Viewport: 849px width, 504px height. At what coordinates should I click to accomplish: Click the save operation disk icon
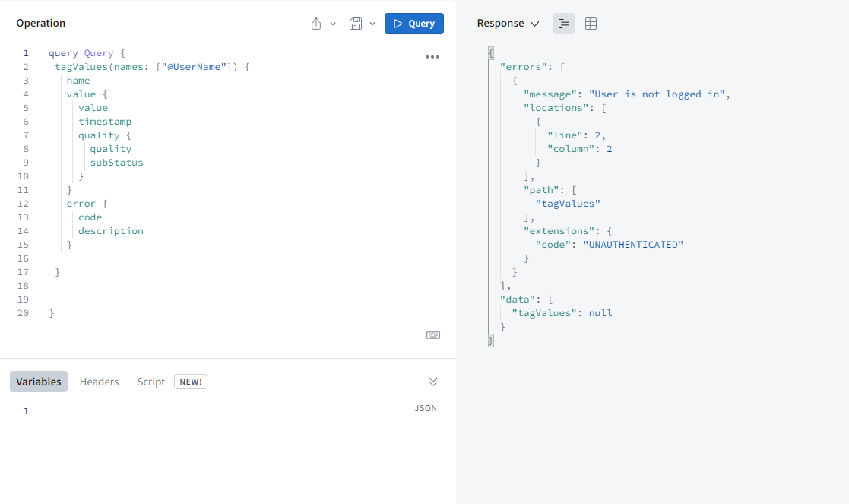click(355, 24)
